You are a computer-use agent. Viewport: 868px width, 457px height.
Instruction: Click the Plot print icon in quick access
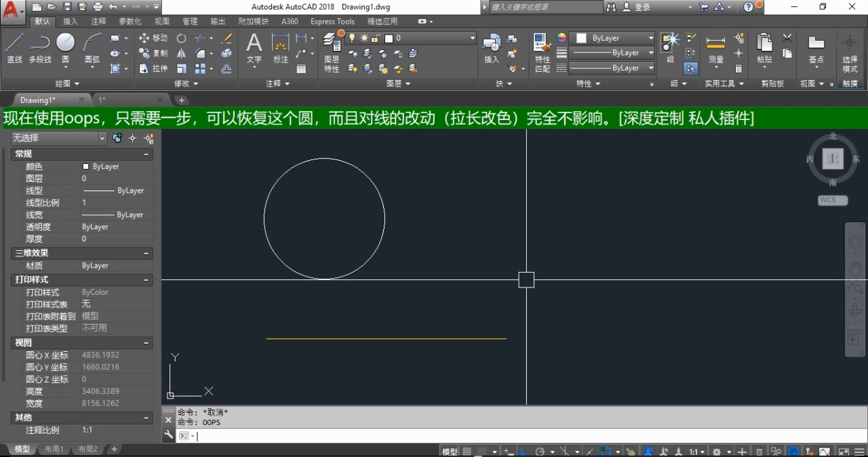click(97, 7)
